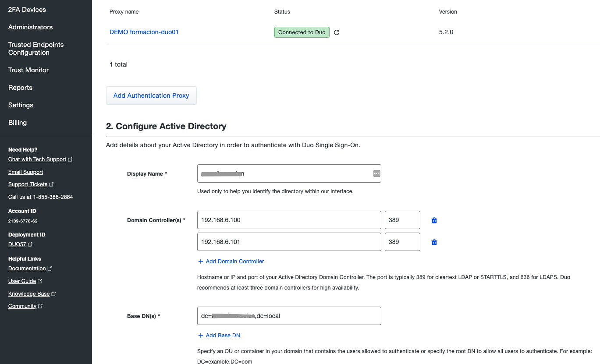The height and width of the screenshot is (364, 600).
Task: Click Add Base DN link
Action: pos(223,336)
